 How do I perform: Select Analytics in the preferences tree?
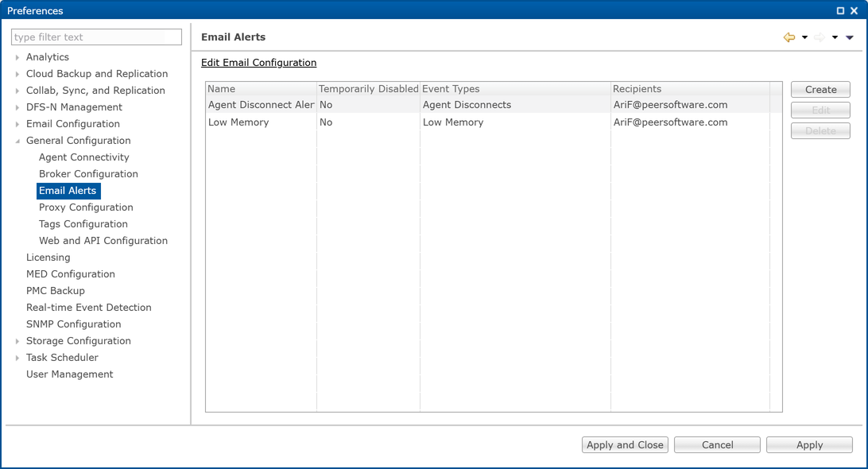click(48, 57)
